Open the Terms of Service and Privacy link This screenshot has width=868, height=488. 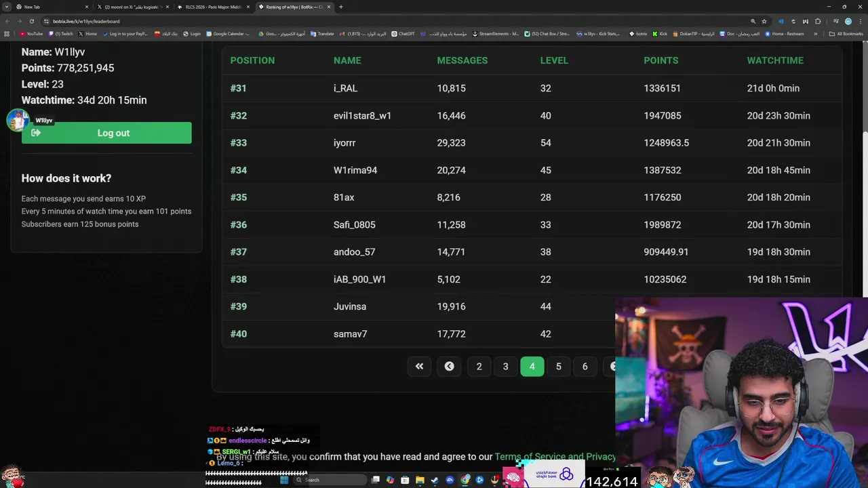point(555,457)
